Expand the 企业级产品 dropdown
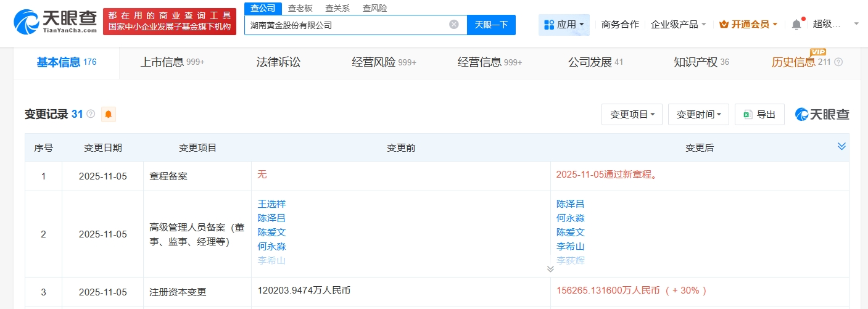 pyautogui.click(x=679, y=25)
